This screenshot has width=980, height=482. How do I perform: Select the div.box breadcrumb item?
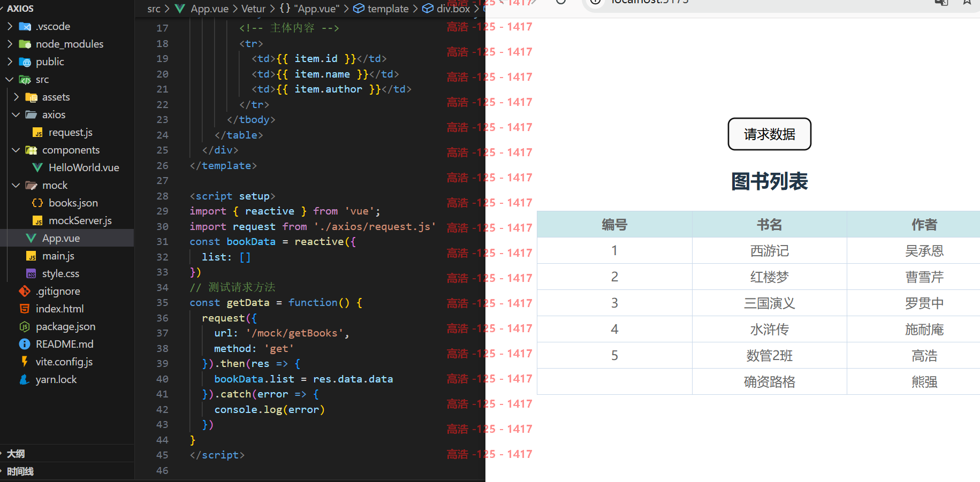point(453,9)
